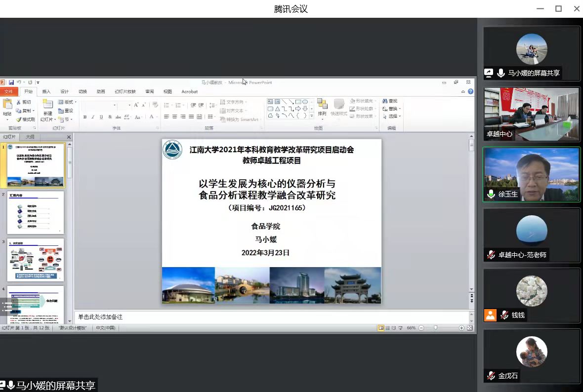Toggle Underline text formatting
Screen dimensions: 583x392
point(101,117)
